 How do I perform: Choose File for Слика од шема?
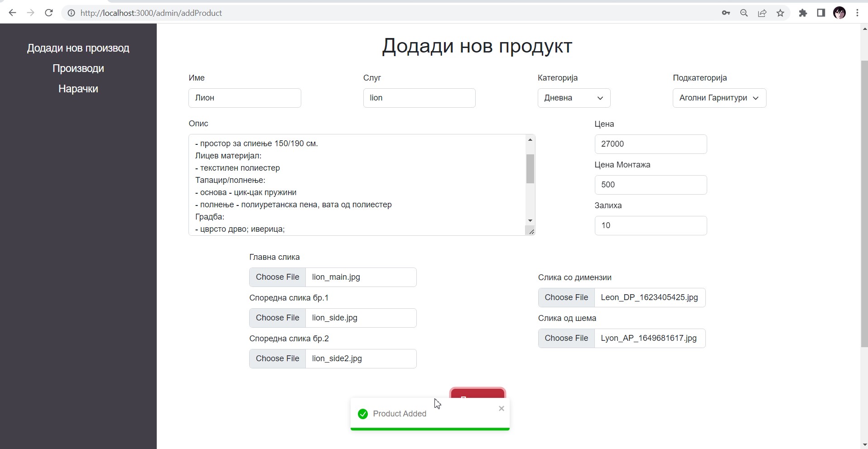pyautogui.click(x=566, y=338)
